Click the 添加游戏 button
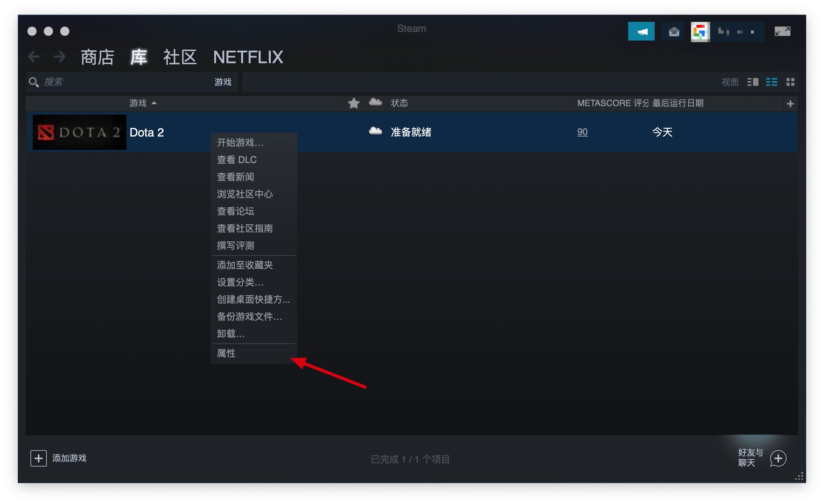 point(59,458)
